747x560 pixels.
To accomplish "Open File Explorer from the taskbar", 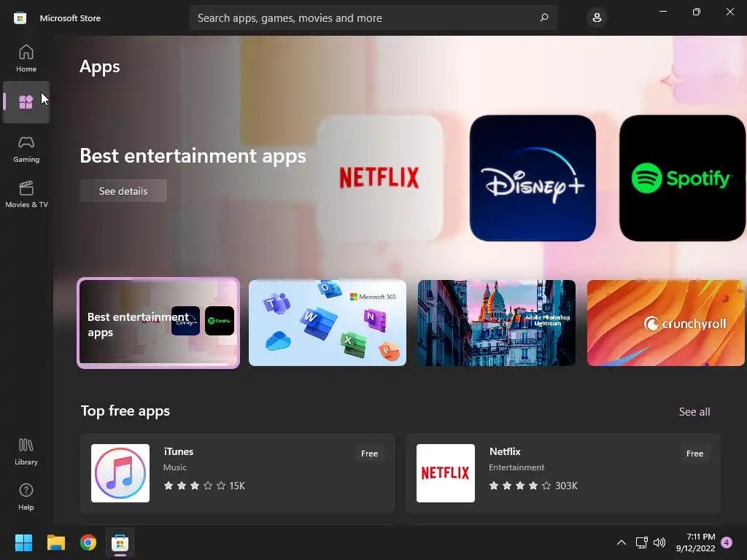I will [55, 542].
